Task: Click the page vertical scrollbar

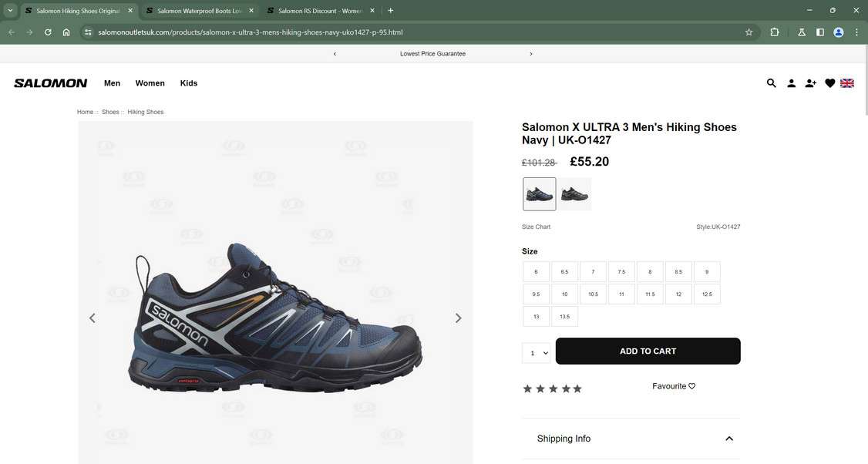Action: (865, 80)
